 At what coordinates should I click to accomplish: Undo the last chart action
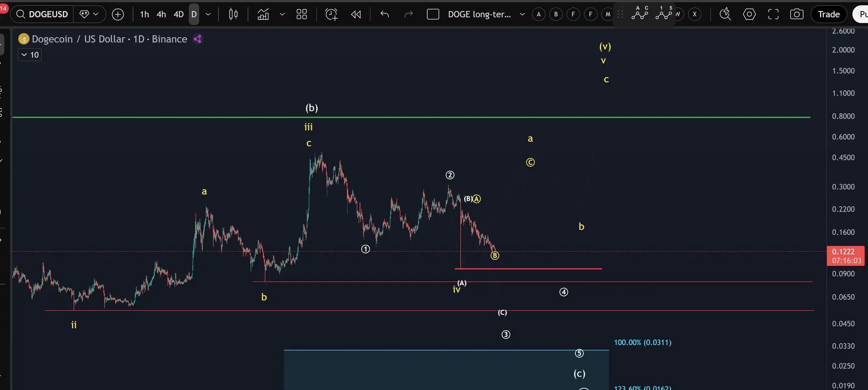point(385,14)
